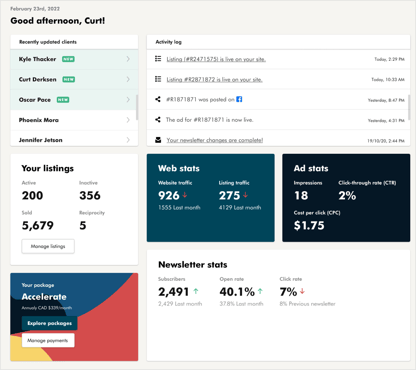Click the Today, 2:29 PM timestamp
This screenshot has height=370, width=416.
(389, 59)
